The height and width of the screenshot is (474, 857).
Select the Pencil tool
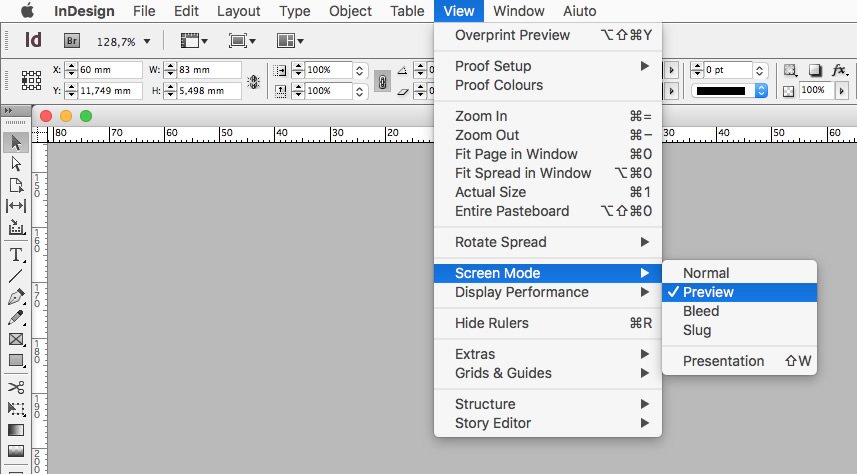click(x=16, y=318)
